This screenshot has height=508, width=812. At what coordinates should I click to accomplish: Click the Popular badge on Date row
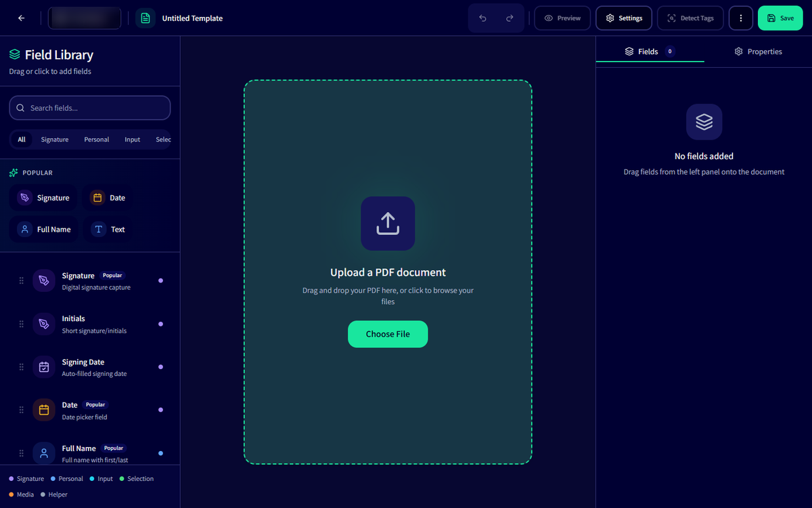pos(95,405)
